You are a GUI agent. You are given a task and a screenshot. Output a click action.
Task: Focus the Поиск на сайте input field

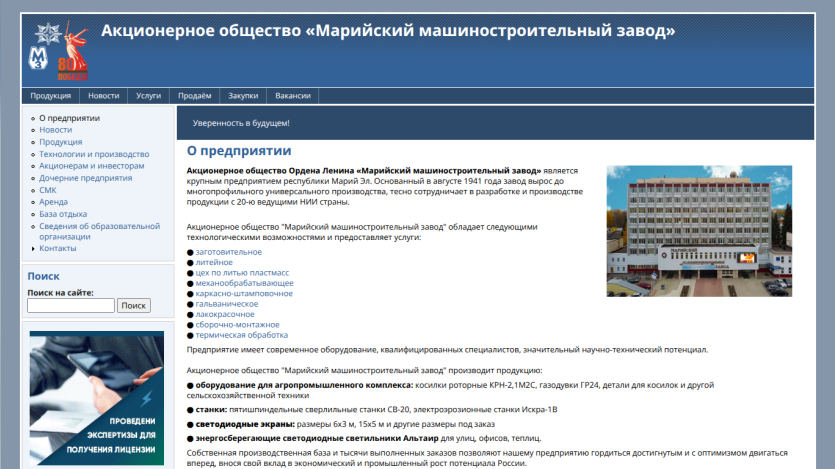[71, 306]
